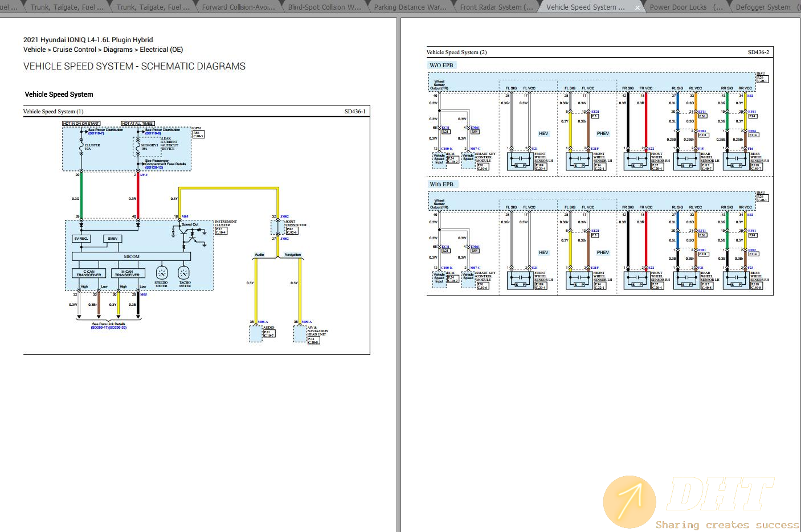Click the 'W/O EPB' section label
801x532 pixels.
point(442,65)
